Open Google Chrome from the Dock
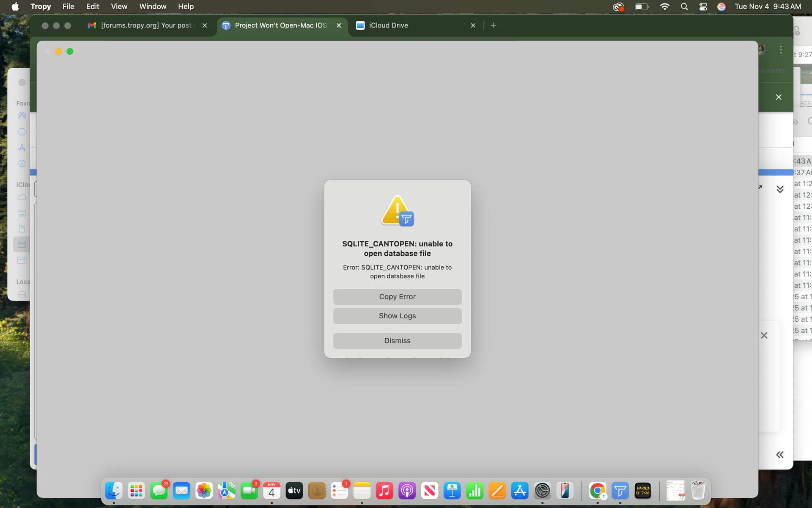The height and width of the screenshot is (508, 812). [x=597, y=491]
